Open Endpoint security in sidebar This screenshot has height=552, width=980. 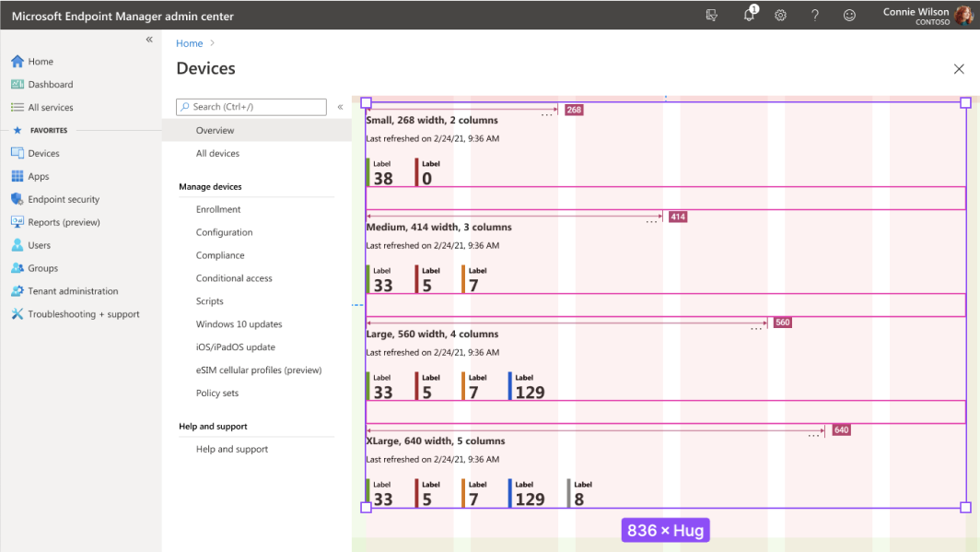[64, 199]
